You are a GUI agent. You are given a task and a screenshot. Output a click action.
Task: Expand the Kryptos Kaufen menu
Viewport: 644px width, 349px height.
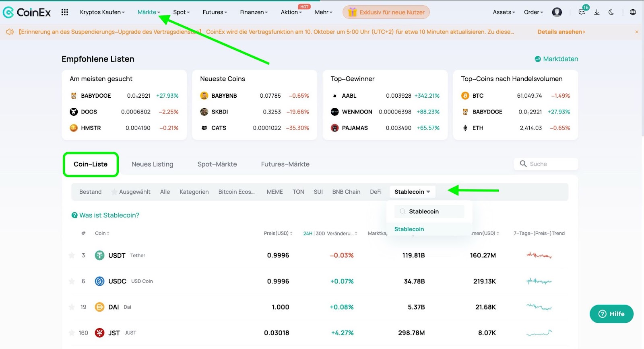(x=102, y=12)
